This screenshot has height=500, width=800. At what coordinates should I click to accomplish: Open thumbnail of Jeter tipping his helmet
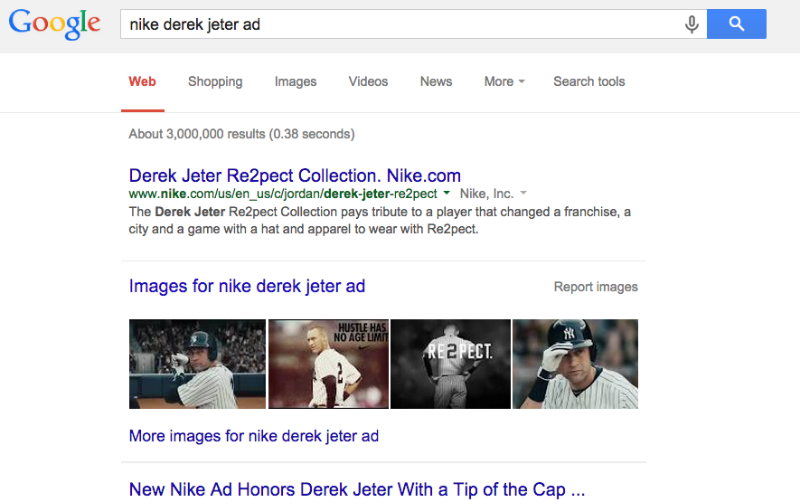tap(576, 364)
